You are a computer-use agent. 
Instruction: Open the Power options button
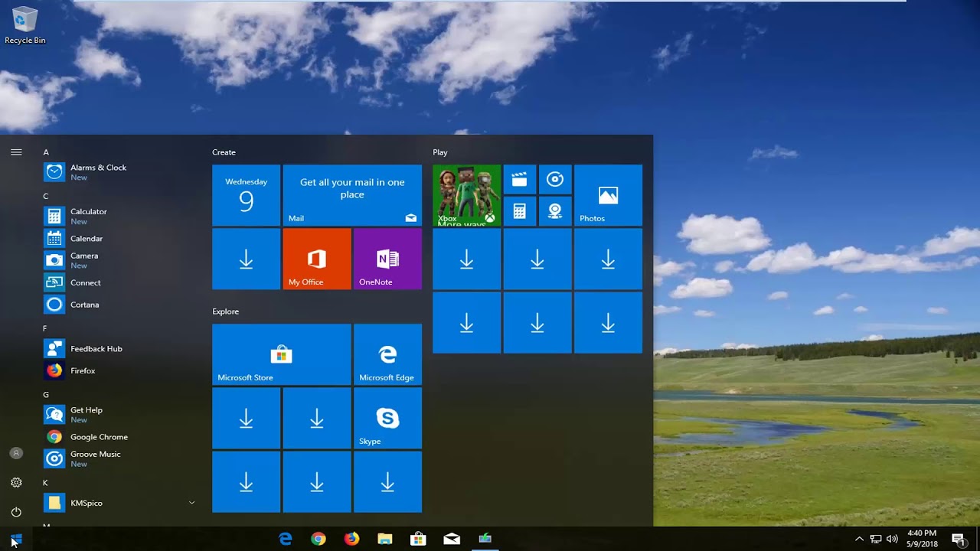click(x=16, y=511)
